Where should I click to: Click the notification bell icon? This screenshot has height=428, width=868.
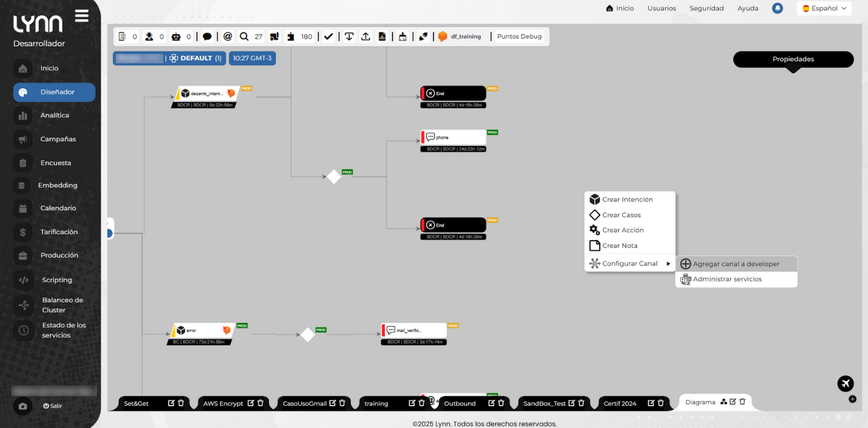coord(777,8)
